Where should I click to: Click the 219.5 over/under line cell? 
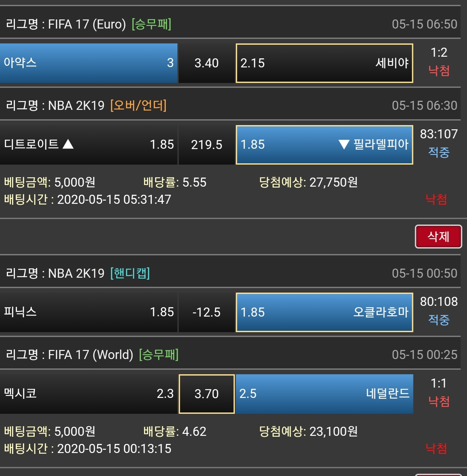(x=207, y=145)
